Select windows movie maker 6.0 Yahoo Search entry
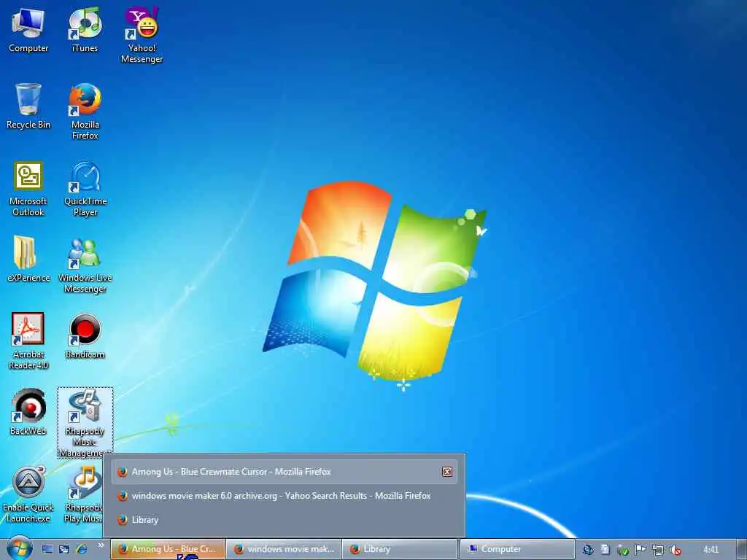 click(285, 496)
